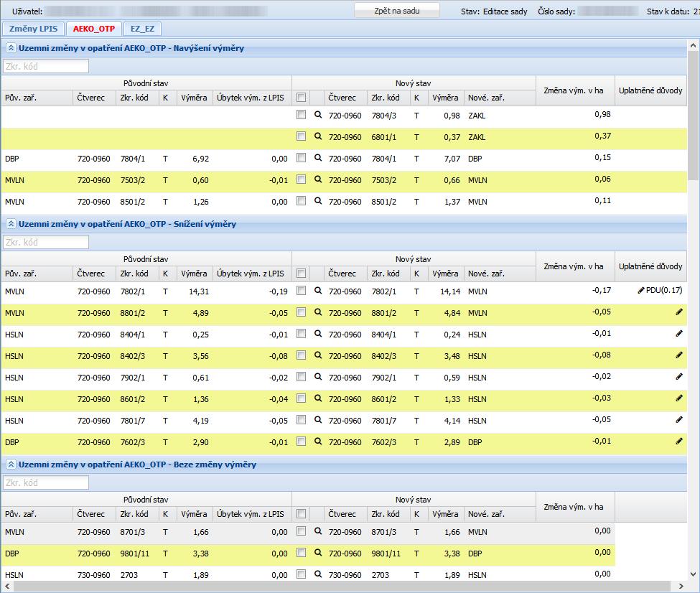Check the box for row 9801/11
Image resolution: width=700 pixels, height=593 pixels.
pyautogui.click(x=302, y=553)
